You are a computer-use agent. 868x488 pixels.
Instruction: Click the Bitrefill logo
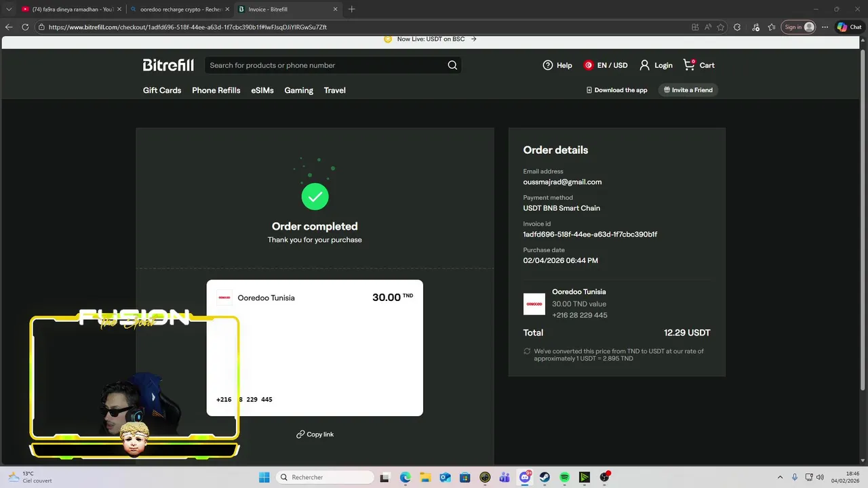tap(168, 65)
